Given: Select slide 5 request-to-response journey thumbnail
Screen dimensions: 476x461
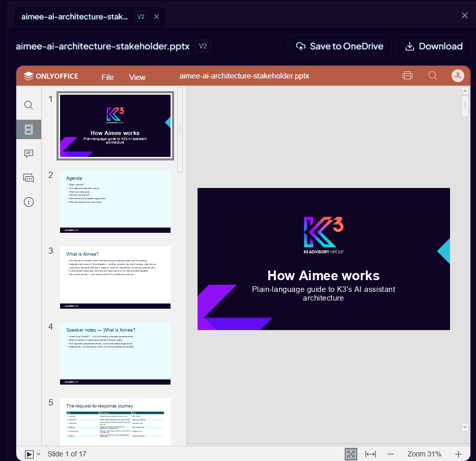Looking at the screenshot, I should click(116, 422).
